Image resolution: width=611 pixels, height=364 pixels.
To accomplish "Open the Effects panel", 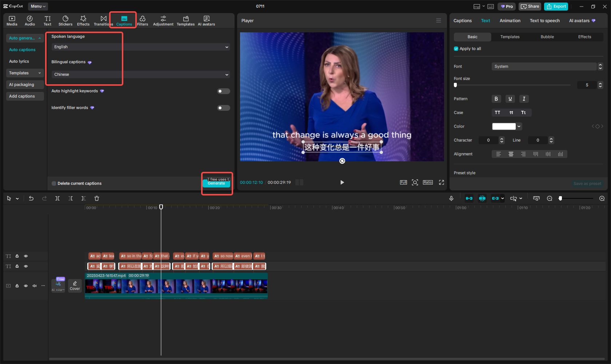I will pos(83,21).
